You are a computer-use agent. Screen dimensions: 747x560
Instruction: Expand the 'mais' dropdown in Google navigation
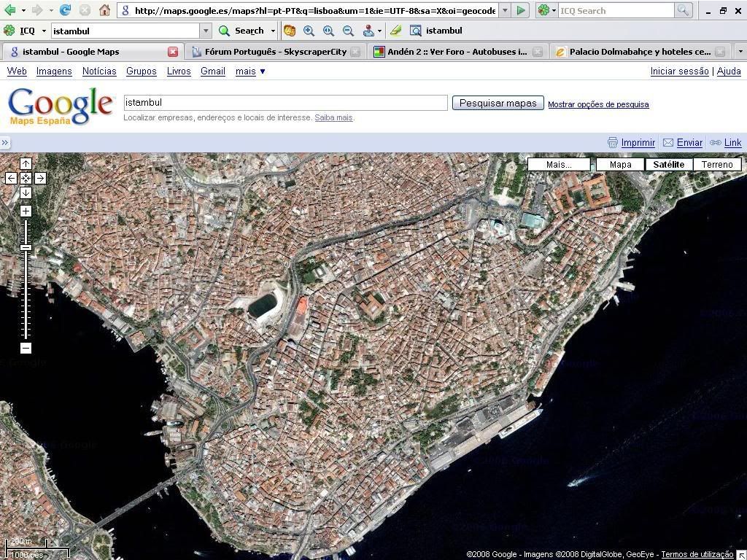[x=250, y=71]
